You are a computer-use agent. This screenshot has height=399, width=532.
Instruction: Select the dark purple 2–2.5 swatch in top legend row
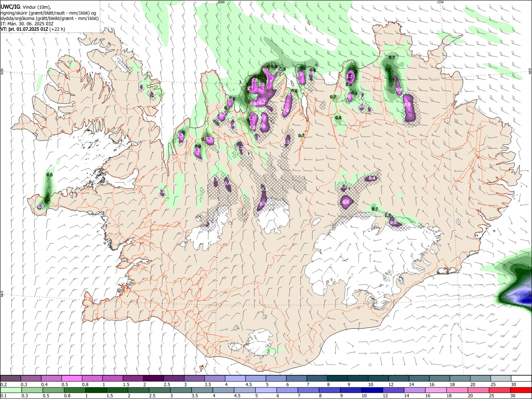[153, 379]
